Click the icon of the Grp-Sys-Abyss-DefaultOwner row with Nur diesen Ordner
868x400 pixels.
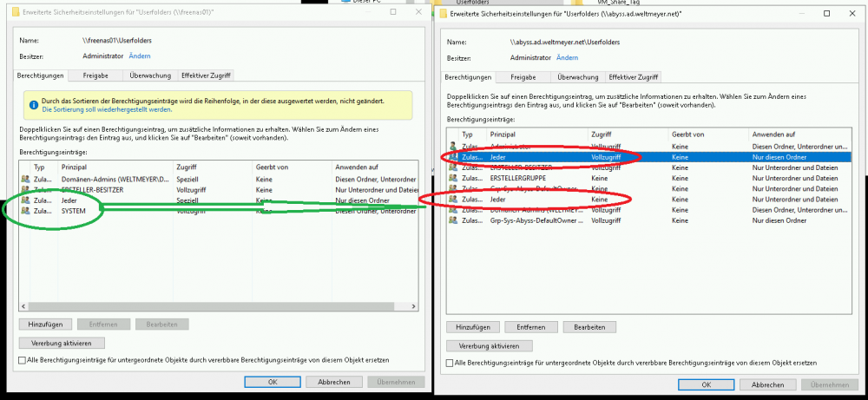(453, 220)
